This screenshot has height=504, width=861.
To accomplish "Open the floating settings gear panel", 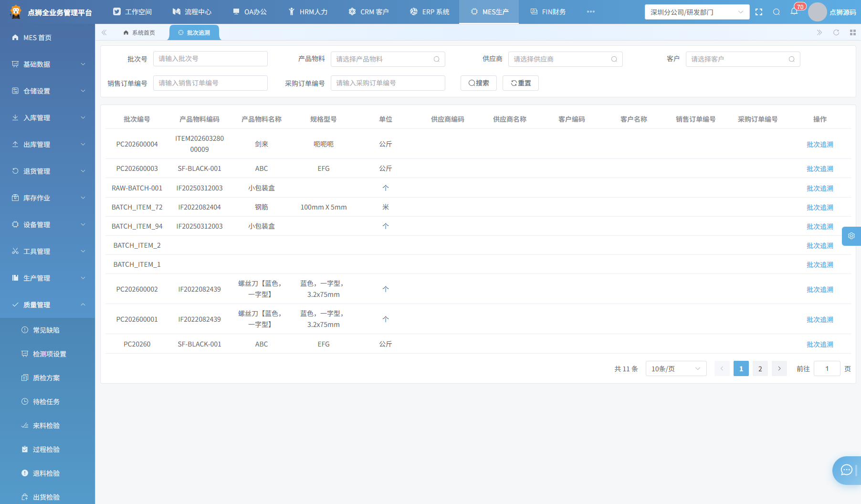I will coord(851,236).
